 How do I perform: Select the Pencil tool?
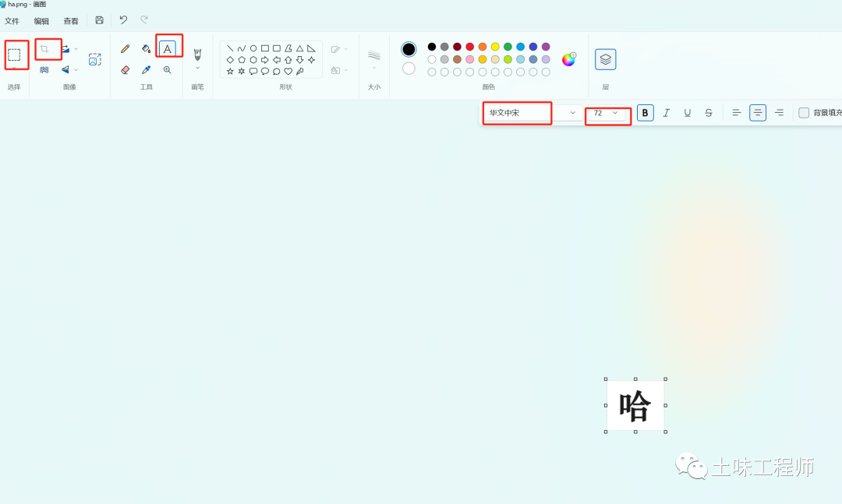(125, 48)
